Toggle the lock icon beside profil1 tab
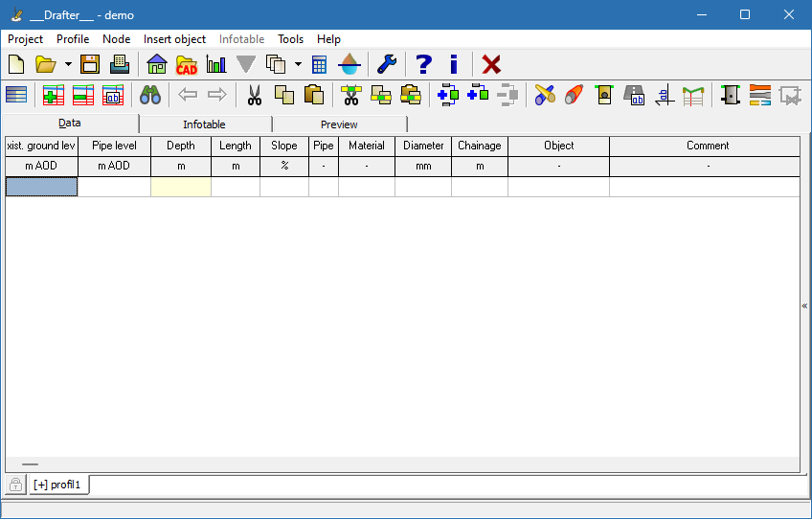This screenshot has height=519, width=812. [16, 485]
